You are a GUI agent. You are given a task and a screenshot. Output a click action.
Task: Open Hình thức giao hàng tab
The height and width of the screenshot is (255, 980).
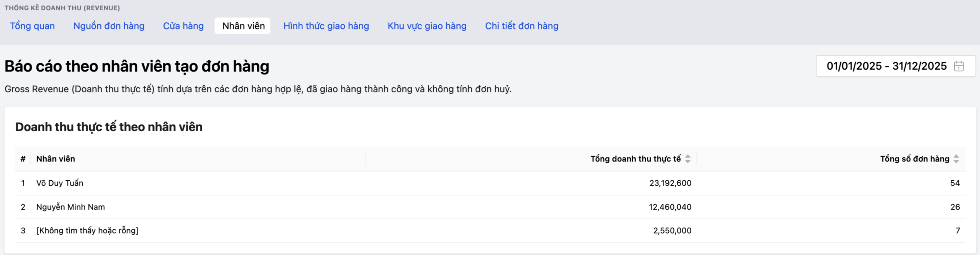click(x=326, y=26)
